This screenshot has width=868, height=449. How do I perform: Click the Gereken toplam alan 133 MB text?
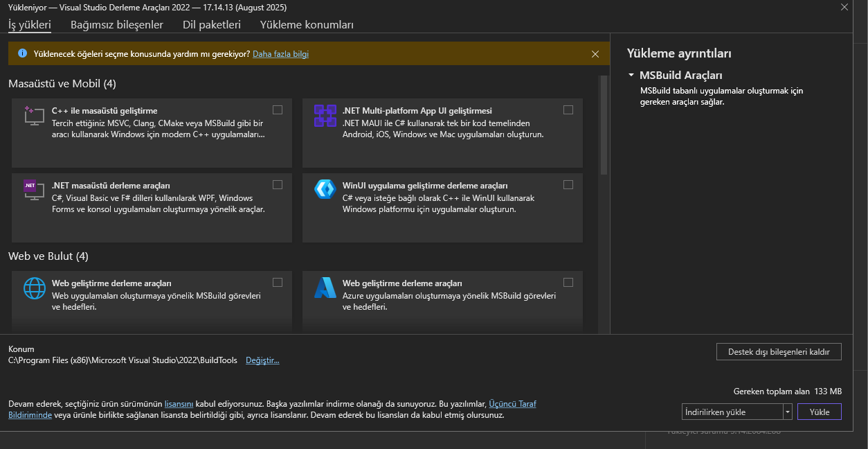[788, 391]
